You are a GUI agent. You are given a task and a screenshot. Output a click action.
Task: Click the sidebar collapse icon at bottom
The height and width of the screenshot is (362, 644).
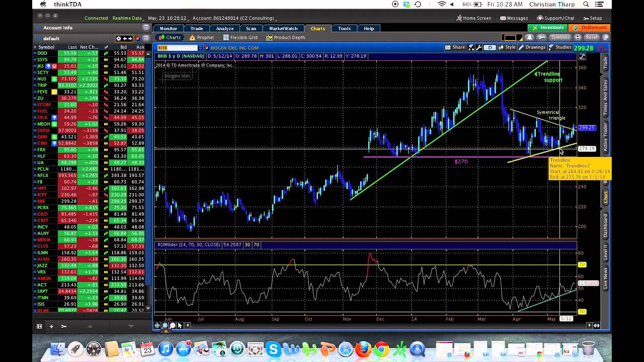point(39,326)
